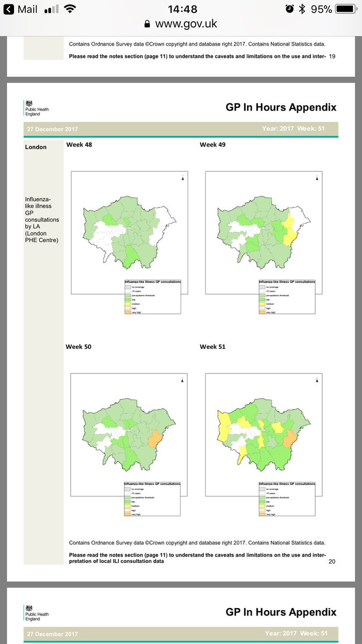
Task: Tap the Week 48 London map
Action: pyautogui.click(x=130, y=232)
